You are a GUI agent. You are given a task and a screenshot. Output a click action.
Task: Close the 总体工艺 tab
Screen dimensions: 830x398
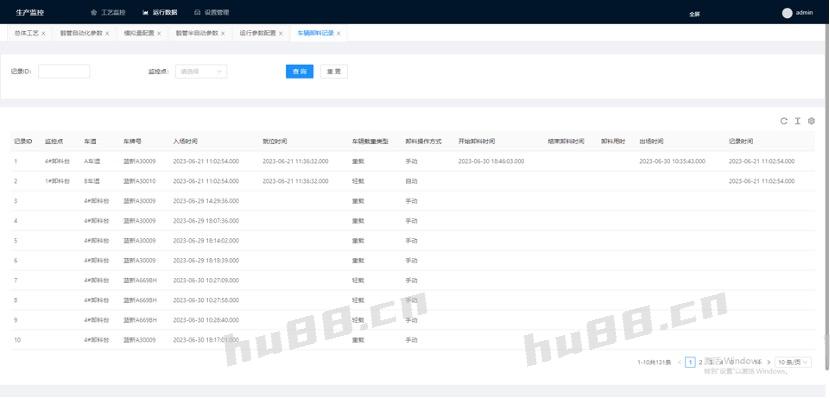point(43,33)
